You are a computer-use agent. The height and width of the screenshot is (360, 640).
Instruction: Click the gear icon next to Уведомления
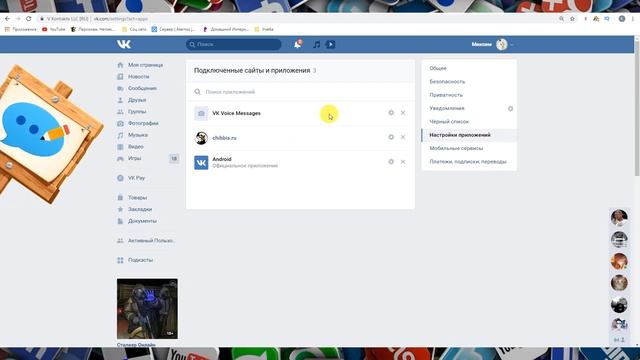(x=510, y=109)
